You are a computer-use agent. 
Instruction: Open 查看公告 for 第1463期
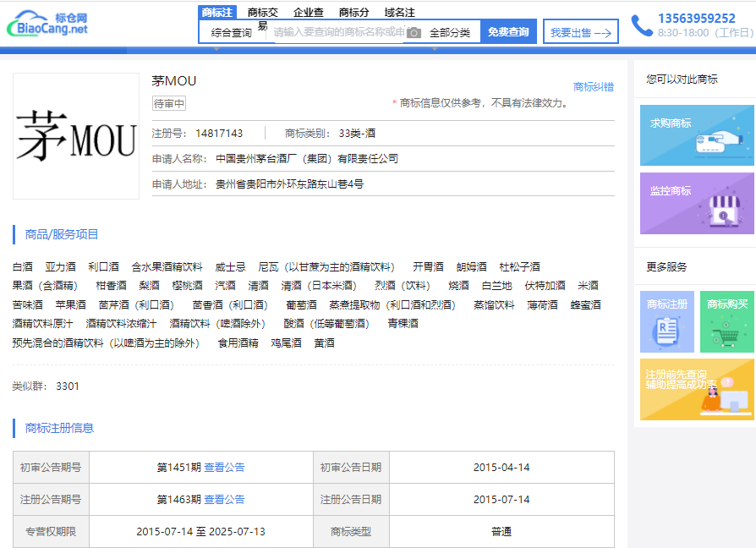(224, 499)
